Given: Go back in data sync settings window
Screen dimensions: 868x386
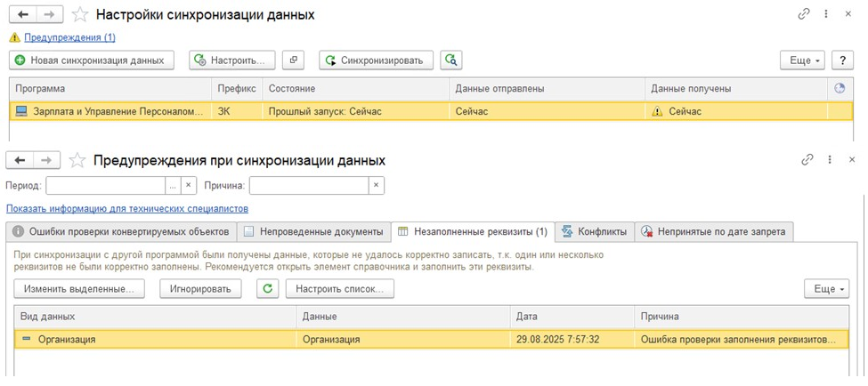Looking at the screenshot, I should click(x=22, y=15).
